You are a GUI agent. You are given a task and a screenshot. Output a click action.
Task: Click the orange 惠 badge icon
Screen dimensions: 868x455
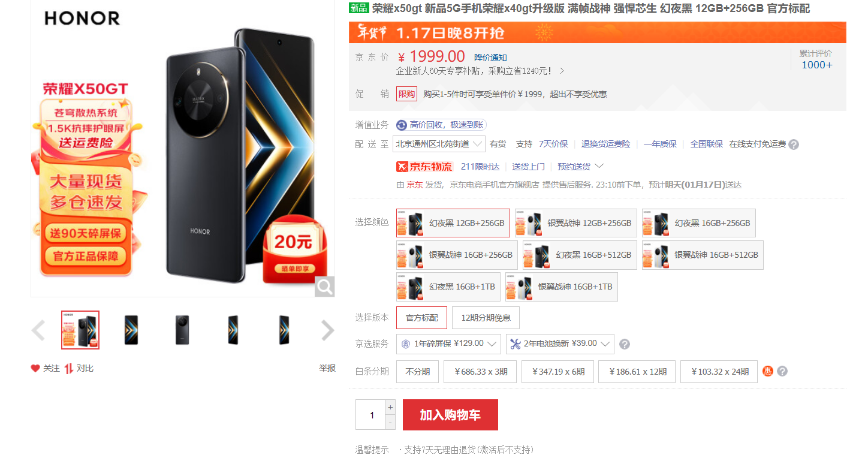pos(768,372)
